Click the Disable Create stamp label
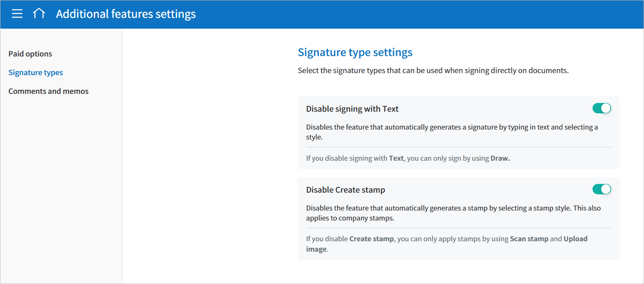Image resolution: width=644 pixels, height=284 pixels. 346,190
